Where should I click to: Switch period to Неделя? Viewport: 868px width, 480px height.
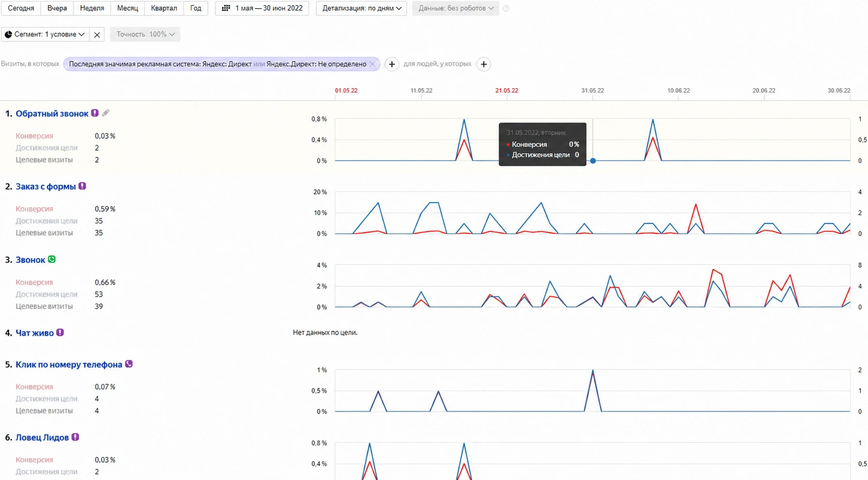point(92,8)
